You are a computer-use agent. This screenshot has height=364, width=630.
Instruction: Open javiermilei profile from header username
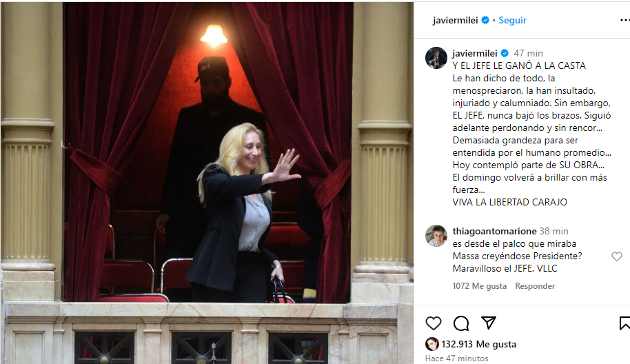[455, 20]
